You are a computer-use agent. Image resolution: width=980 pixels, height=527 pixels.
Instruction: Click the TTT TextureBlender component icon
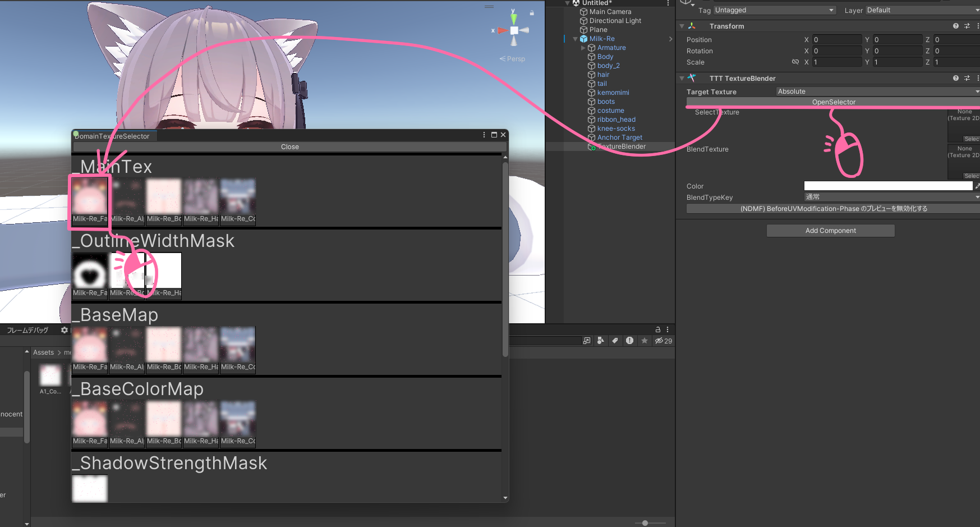click(x=692, y=78)
